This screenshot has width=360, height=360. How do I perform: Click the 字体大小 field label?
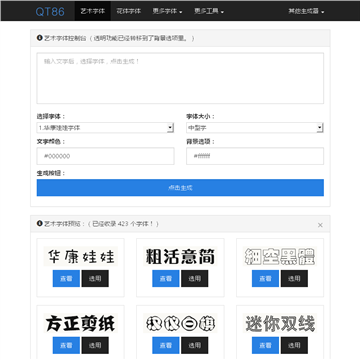201,116
